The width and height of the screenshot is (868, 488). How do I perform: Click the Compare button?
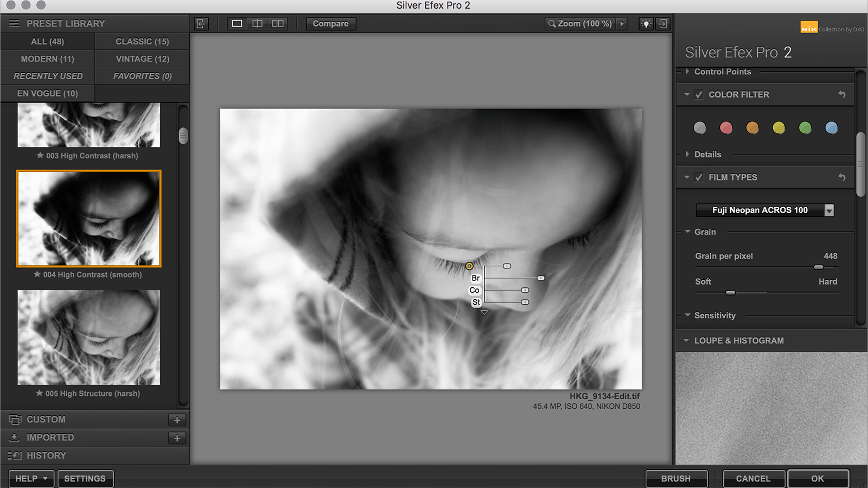point(331,24)
